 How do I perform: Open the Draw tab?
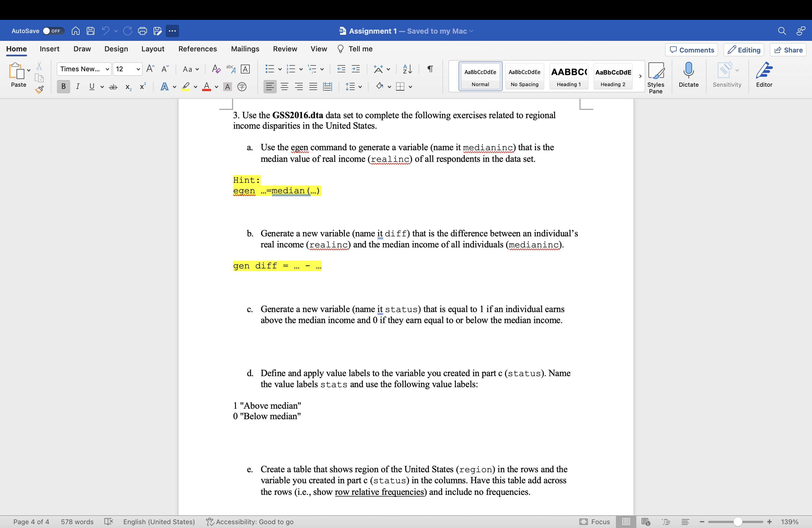(82, 49)
